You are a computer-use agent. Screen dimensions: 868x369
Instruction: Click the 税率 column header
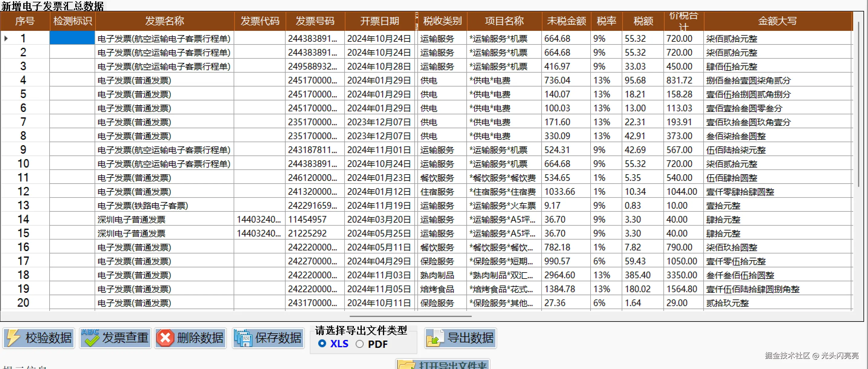tap(606, 21)
